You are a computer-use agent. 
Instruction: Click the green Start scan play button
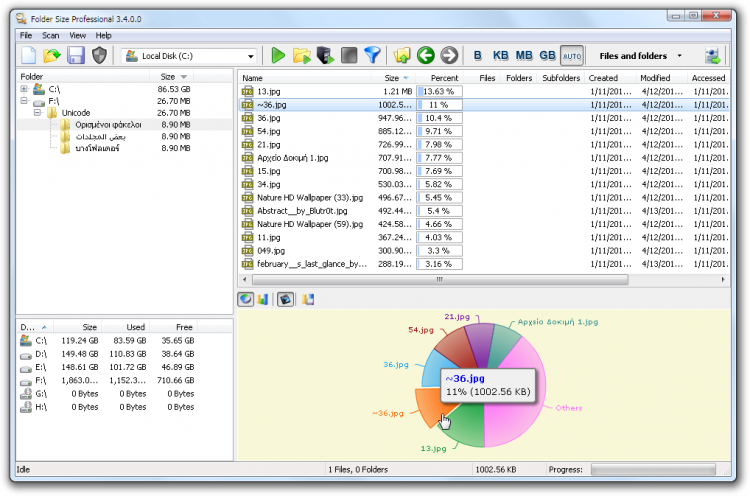(x=279, y=56)
